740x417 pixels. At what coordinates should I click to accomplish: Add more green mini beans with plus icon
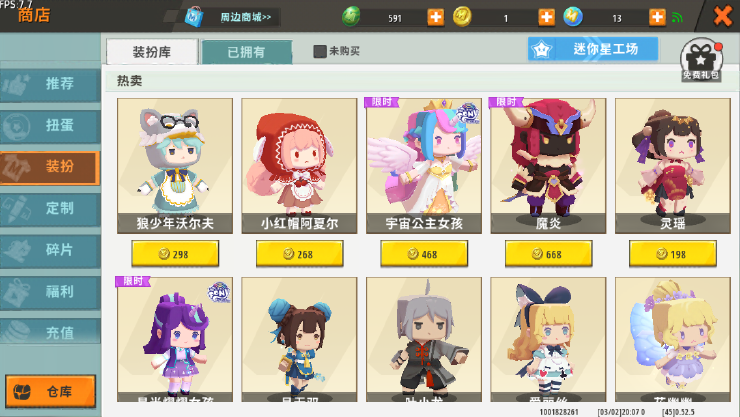pyautogui.click(x=436, y=17)
